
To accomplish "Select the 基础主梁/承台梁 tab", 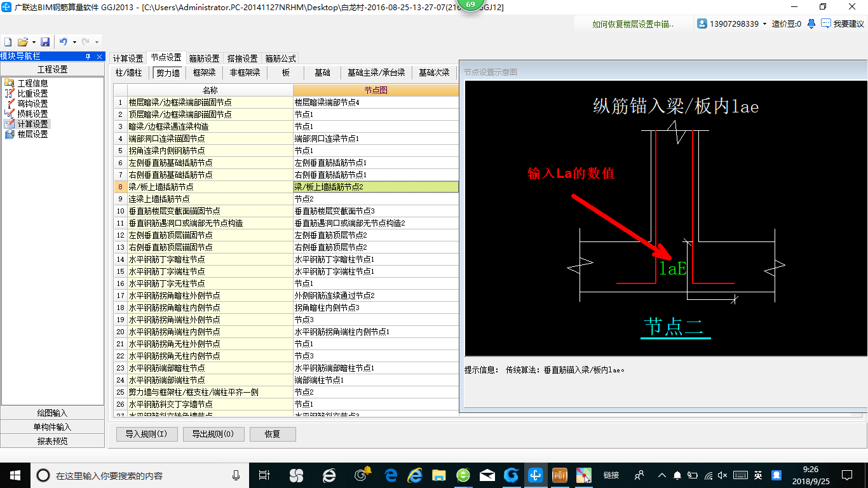I will pos(376,72).
